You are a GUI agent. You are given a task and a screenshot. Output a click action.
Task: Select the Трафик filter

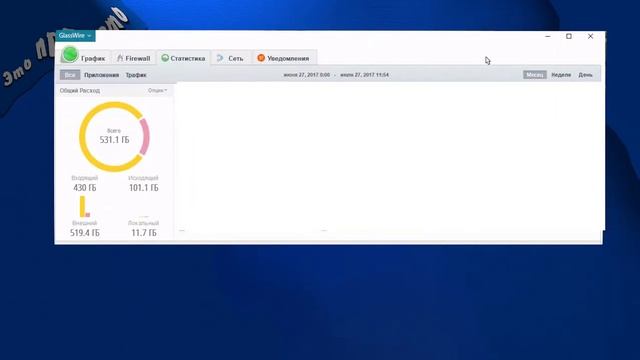tap(136, 75)
